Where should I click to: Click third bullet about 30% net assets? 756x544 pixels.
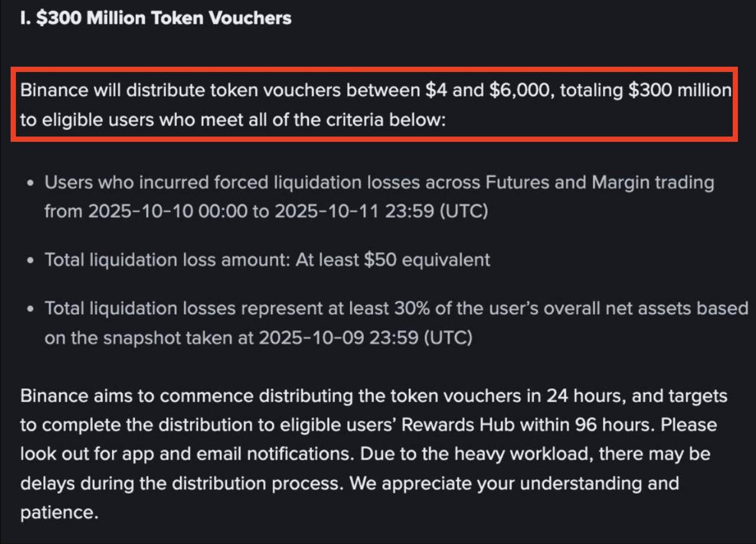396,308
